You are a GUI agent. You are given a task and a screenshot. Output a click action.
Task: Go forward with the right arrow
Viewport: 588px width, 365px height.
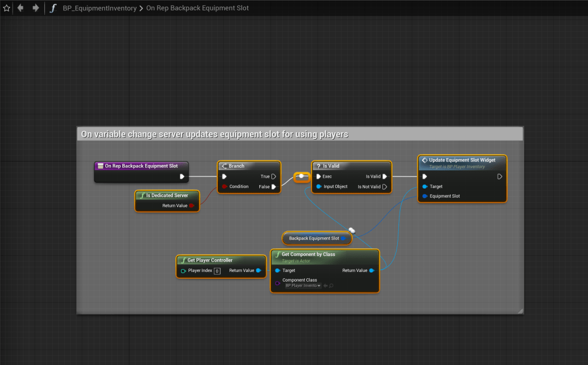coord(36,8)
